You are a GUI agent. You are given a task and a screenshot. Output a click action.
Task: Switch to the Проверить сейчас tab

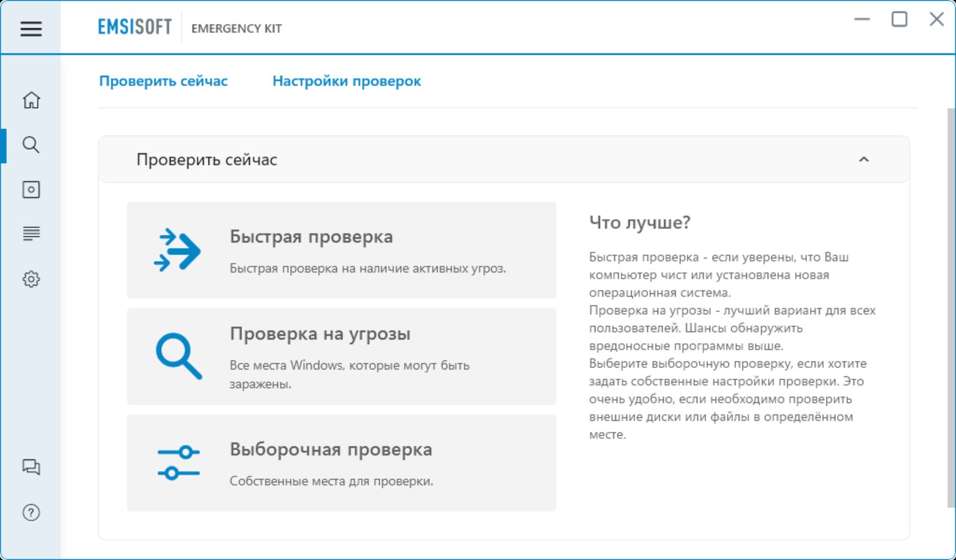163,81
